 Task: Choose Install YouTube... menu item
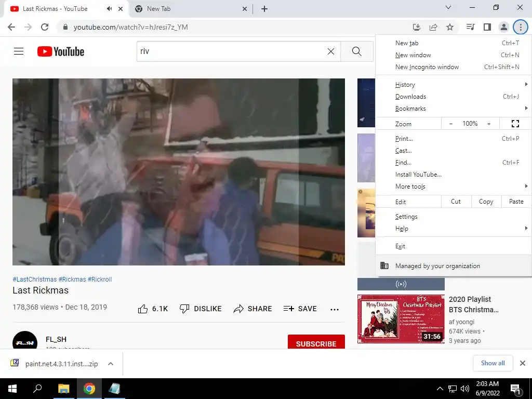[454, 175]
